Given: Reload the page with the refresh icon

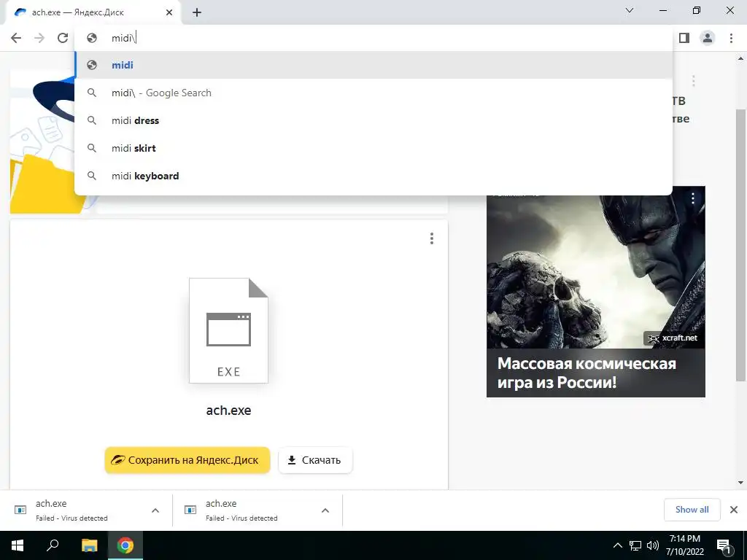Looking at the screenshot, I should point(63,38).
